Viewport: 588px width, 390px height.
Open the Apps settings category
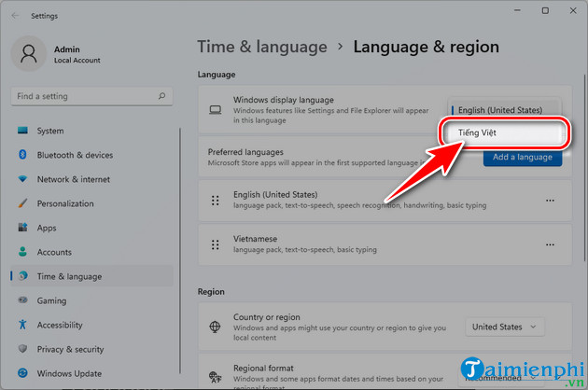coord(47,228)
